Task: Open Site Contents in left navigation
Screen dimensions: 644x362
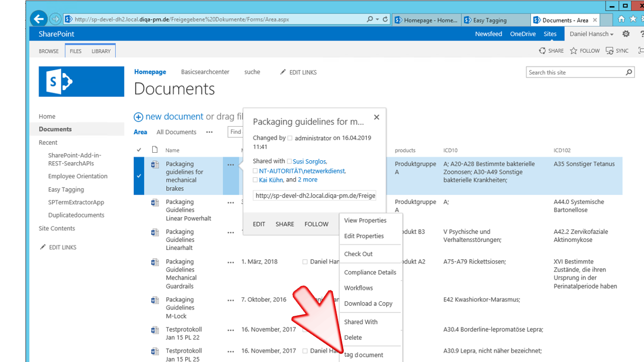Action: point(57,228)
